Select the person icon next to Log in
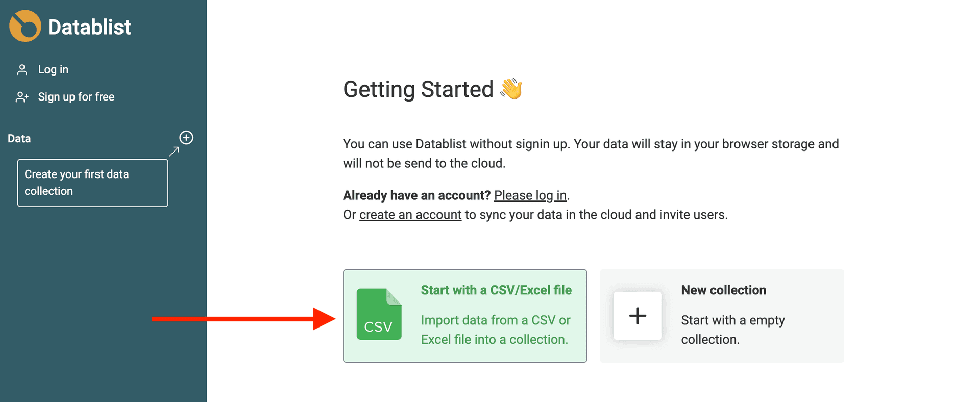980x402 pixels. pos(22,69)
